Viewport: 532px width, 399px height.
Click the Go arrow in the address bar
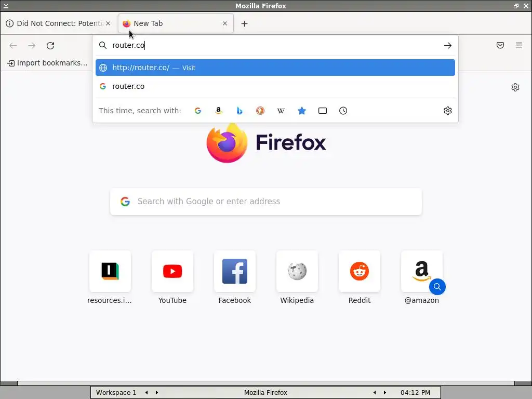[x=447, y=46]
